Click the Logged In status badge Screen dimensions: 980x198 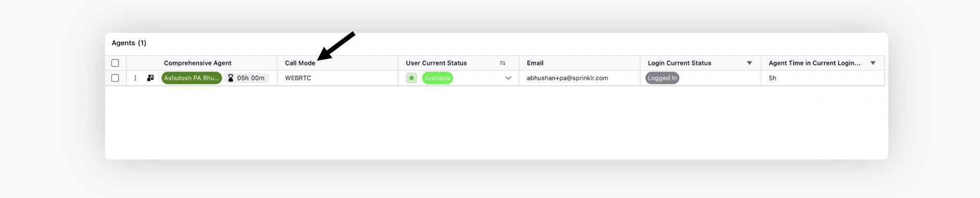662,78
